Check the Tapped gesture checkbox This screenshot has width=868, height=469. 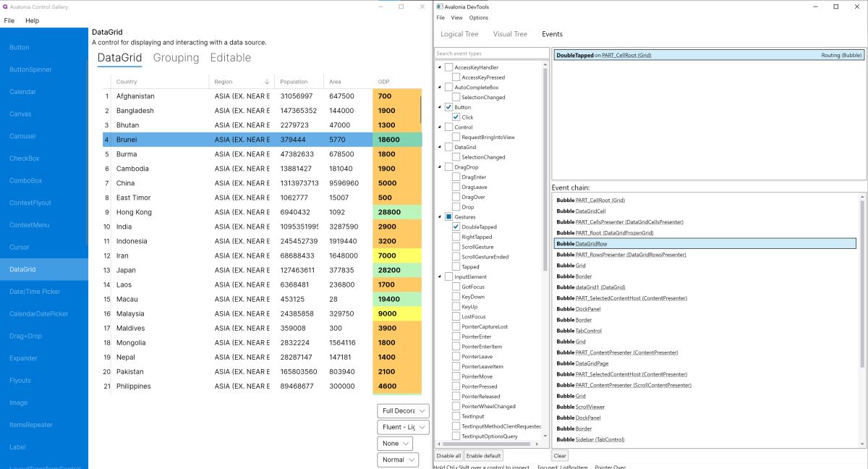(x=456, y=266)
